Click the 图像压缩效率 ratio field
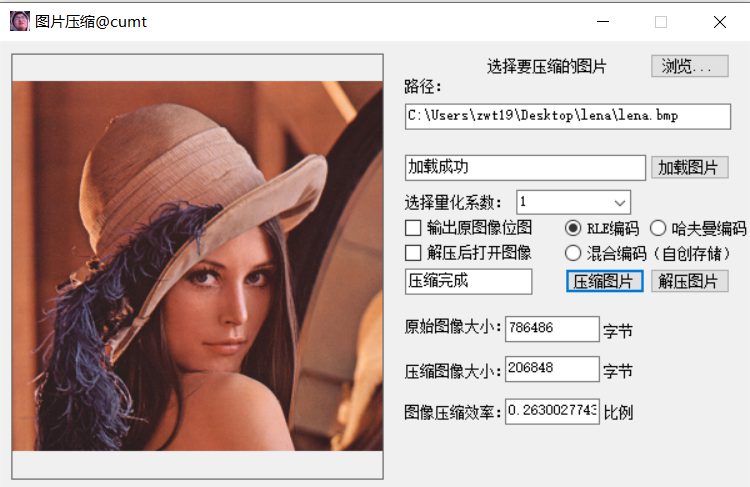750x487 pixels. coord(552,411)
